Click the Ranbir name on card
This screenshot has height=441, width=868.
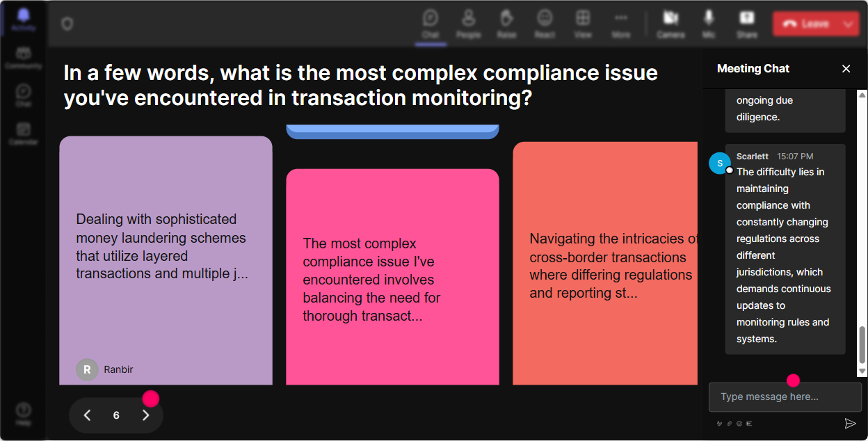[x=118, y=369]
